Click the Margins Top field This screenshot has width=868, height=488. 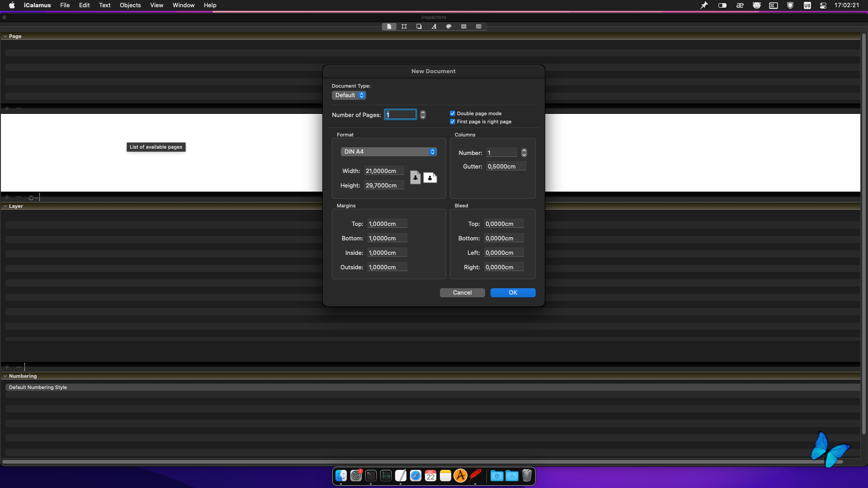click(x=387, y=224)
